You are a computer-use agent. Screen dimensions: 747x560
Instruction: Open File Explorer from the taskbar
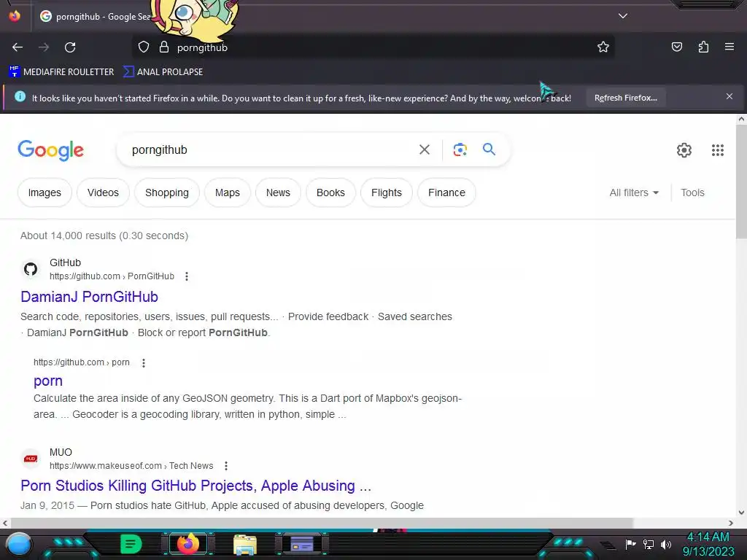(245, 544)
